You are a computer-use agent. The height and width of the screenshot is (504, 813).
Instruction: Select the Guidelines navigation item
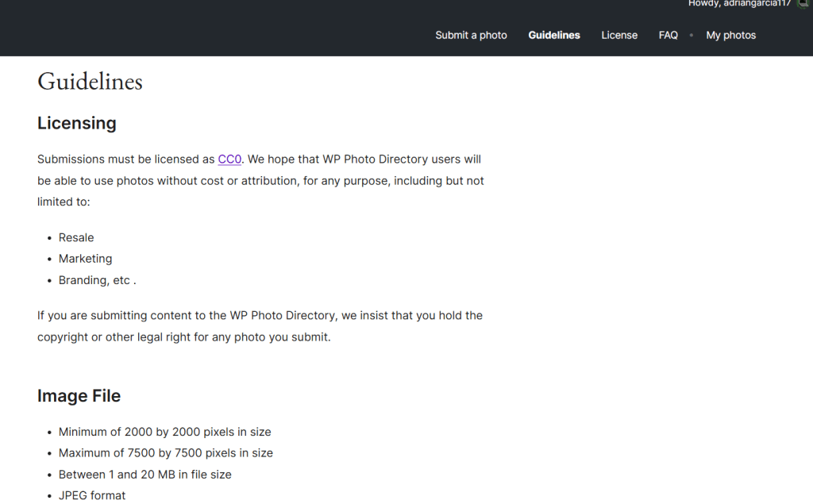pos(553,35)
